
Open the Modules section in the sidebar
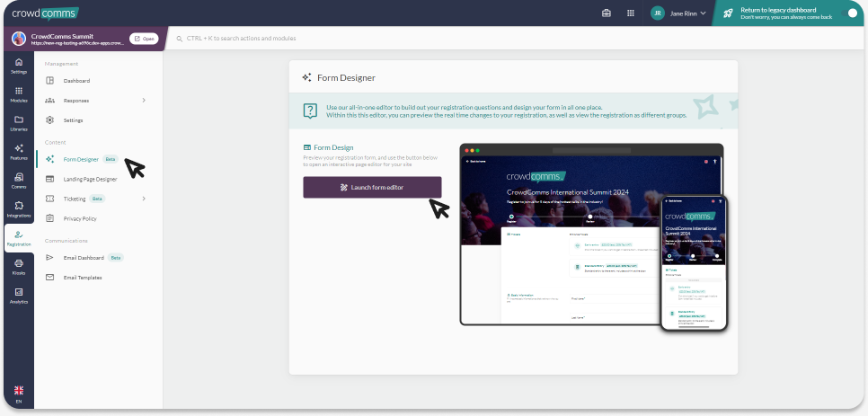(19, 94)
